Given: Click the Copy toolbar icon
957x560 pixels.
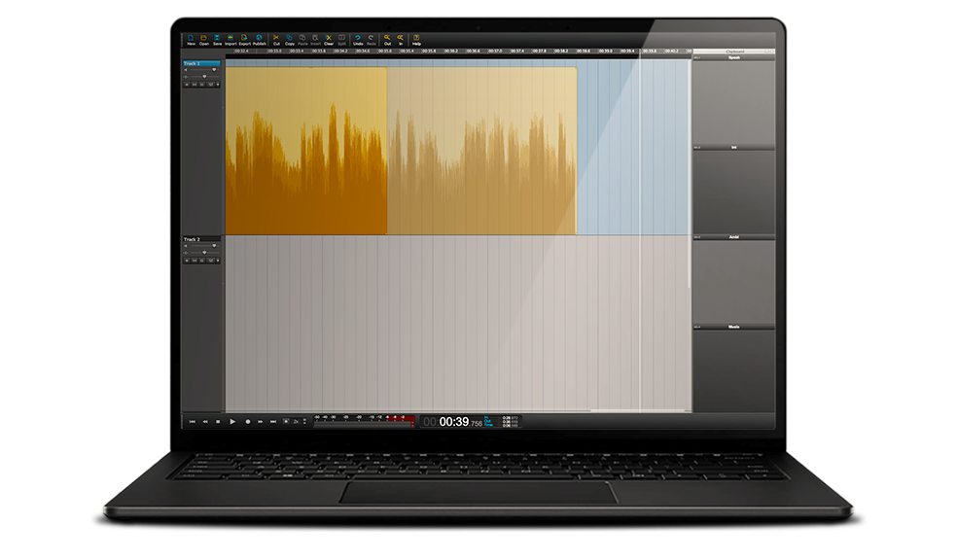Looking at the screenshot, I should point(289,40).
